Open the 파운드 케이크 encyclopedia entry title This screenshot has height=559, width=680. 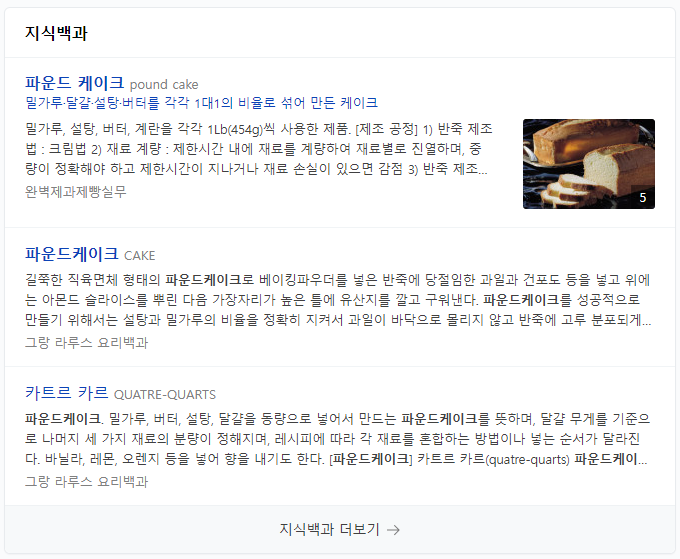point(75,82)
